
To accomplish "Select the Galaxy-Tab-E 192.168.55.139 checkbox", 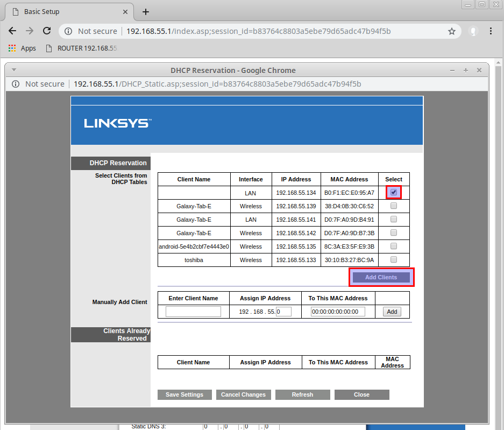I will coord(393,206).
